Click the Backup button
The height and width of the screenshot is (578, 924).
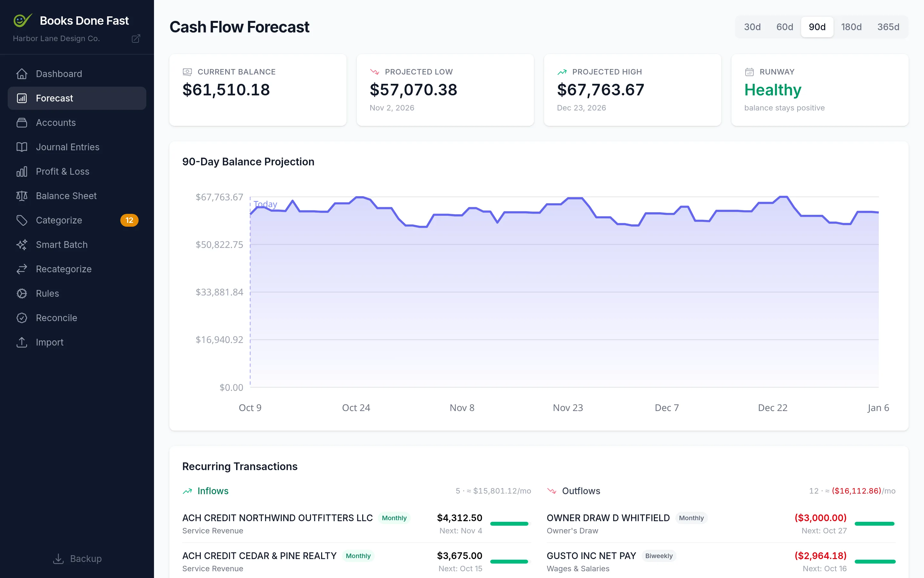(77, 559)
